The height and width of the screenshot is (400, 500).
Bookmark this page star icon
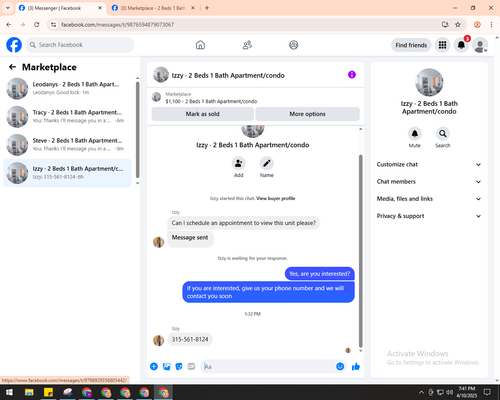(458, 25)
